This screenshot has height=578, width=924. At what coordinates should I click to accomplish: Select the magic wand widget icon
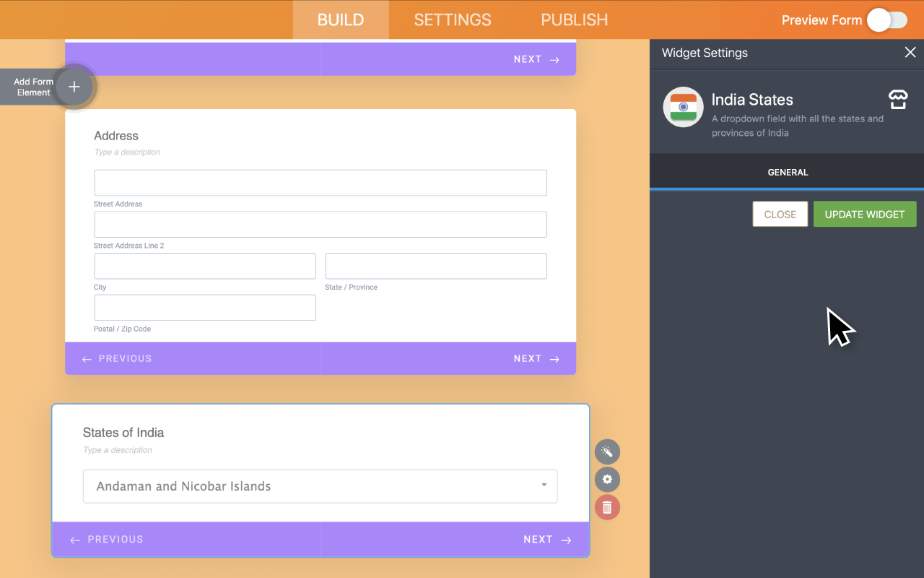pos(607,452)
